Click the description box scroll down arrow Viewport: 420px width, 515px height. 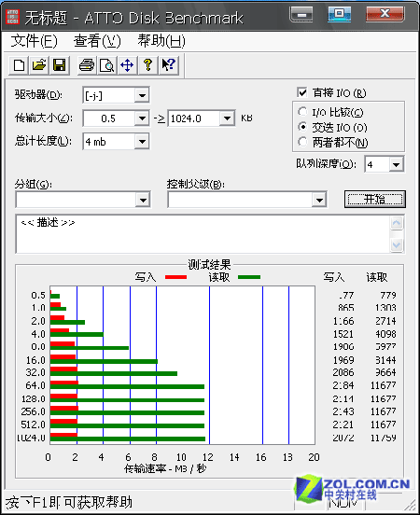pos(397,245)
